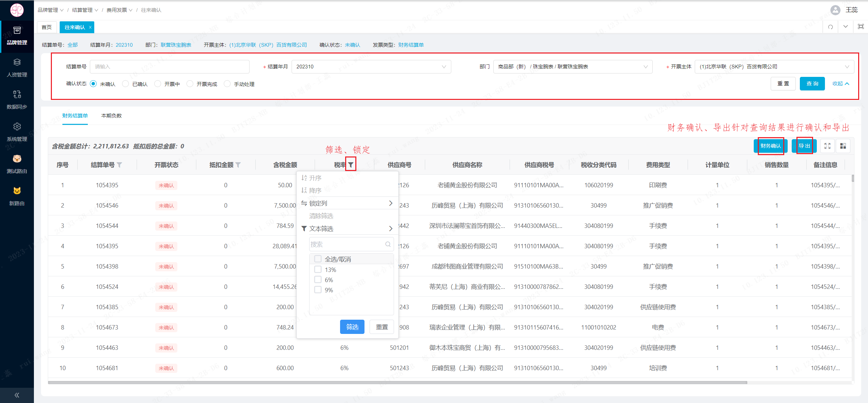Click the company logo icon

pos(17,10)
